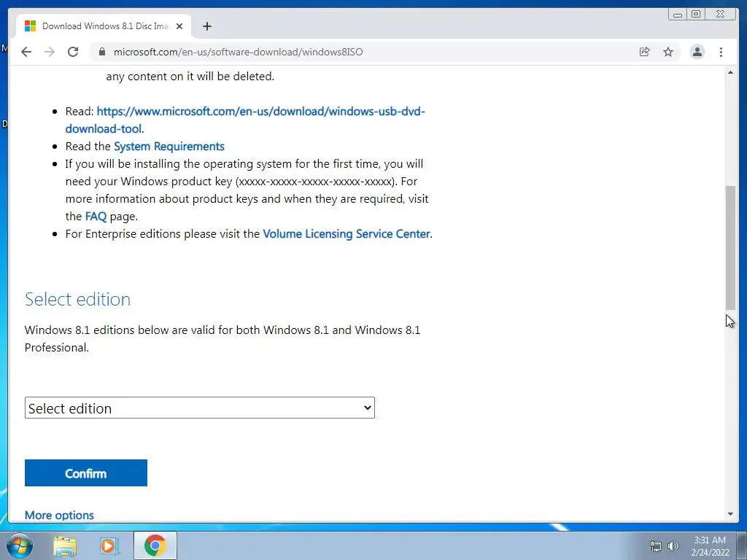Open the windows-usb-dvd-download-tool link
The height and width of the screenshot is (560, 747).
point(245,120)
